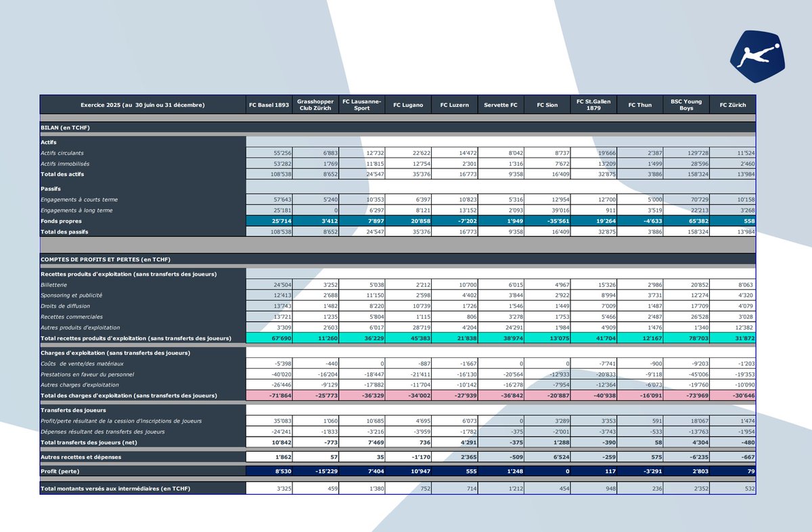Click the 'Billetterie' row label

coord(55,285)
